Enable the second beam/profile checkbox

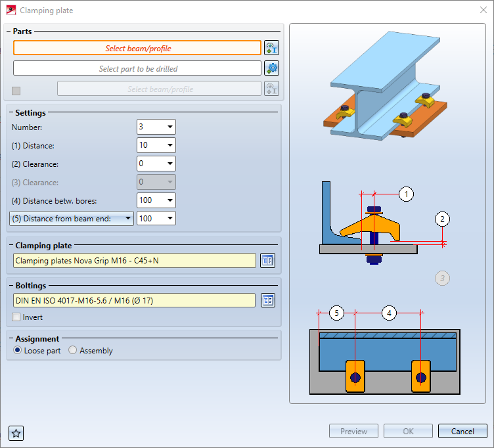tap(16, 91)
